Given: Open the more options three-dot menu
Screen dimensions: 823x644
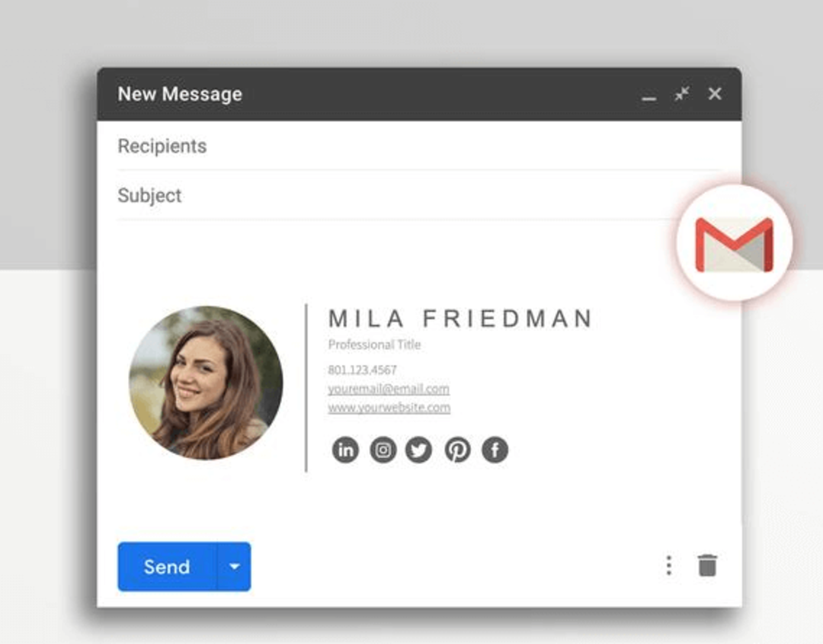Looking at the screenshot, I should tap(669, 566).
